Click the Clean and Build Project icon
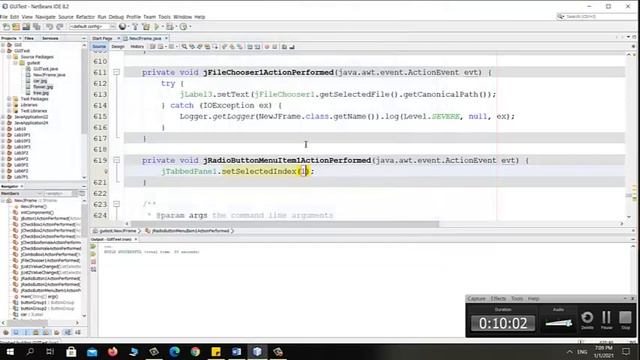The height and width of the screenshot is (360, 640). pos(146,27)
